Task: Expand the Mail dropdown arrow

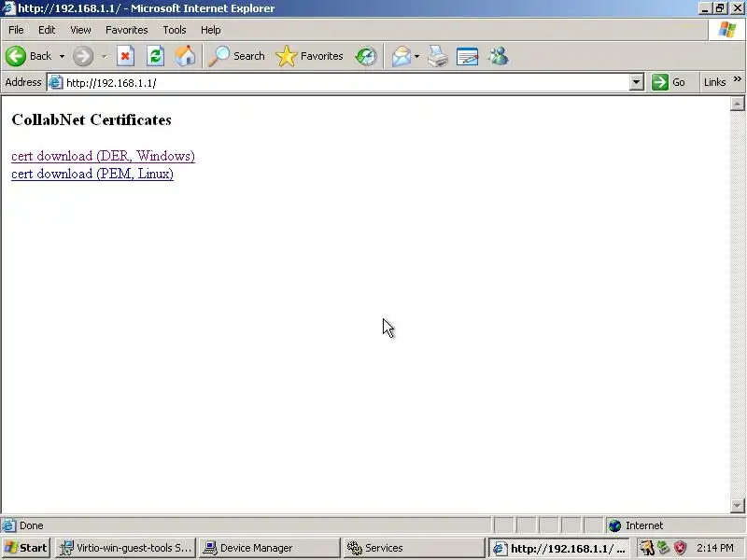Action: (416, 56)
